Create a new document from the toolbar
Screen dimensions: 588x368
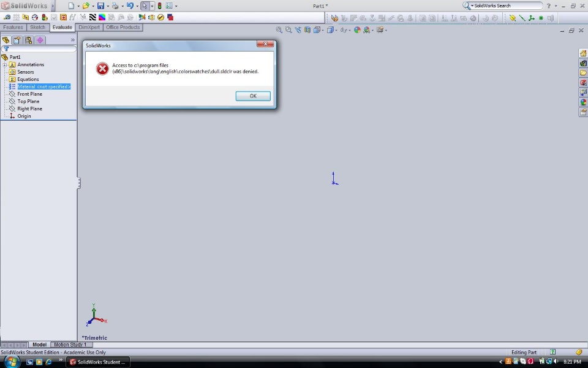point(71,6)
